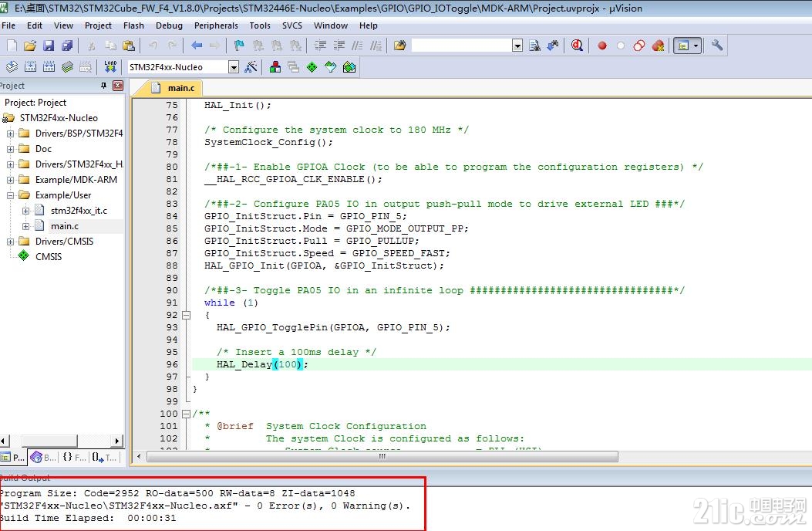
Task: Undo the last edit
Action: tap(153, 46)
